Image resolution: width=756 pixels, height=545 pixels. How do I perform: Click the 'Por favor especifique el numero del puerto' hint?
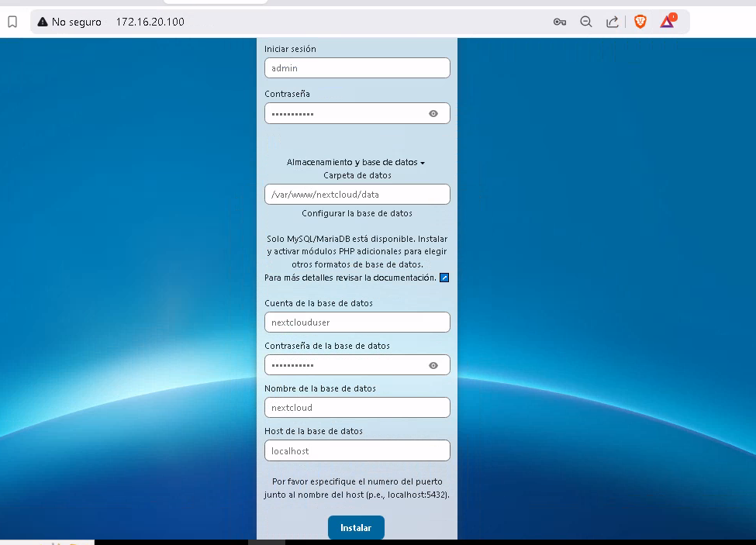click(x=357, y=488)
